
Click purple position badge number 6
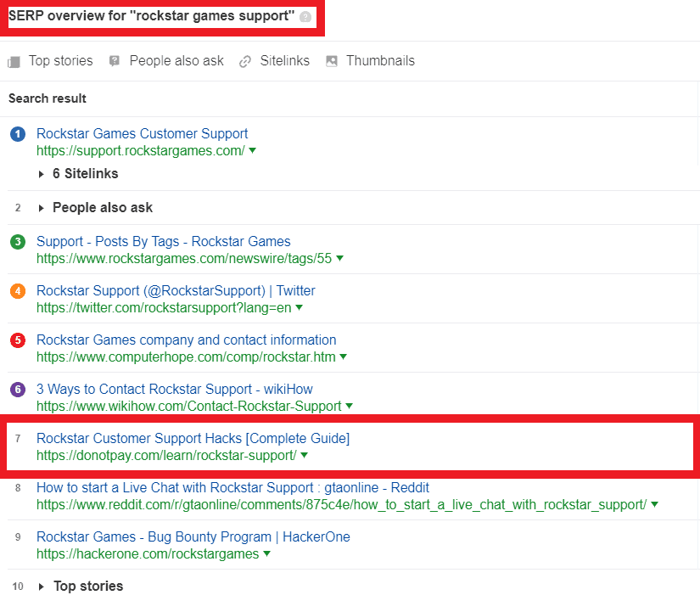coord(18,390)
